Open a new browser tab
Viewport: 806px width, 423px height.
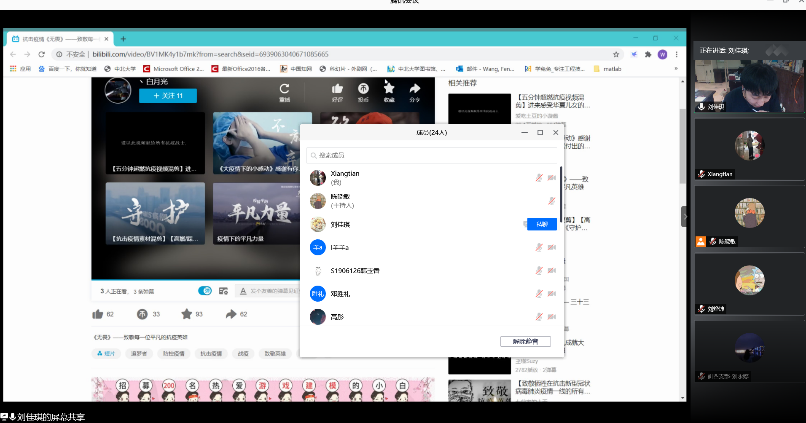coord(123,37)
